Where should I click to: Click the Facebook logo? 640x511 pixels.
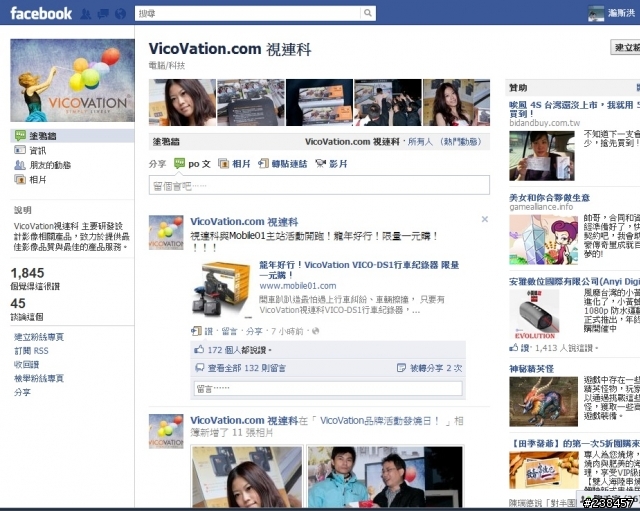pyautogui.click(x=41, y=13)
